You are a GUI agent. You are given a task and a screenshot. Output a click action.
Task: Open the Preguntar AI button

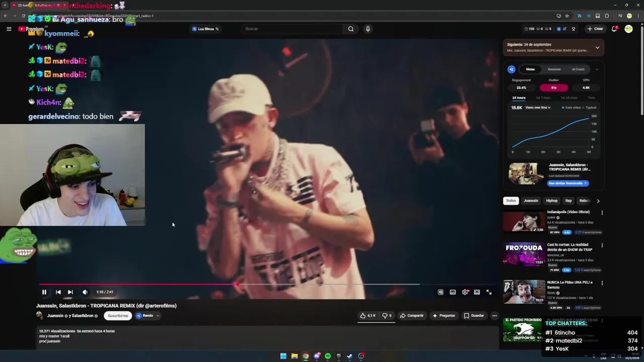pyautogui.click(x=443, y=316)
